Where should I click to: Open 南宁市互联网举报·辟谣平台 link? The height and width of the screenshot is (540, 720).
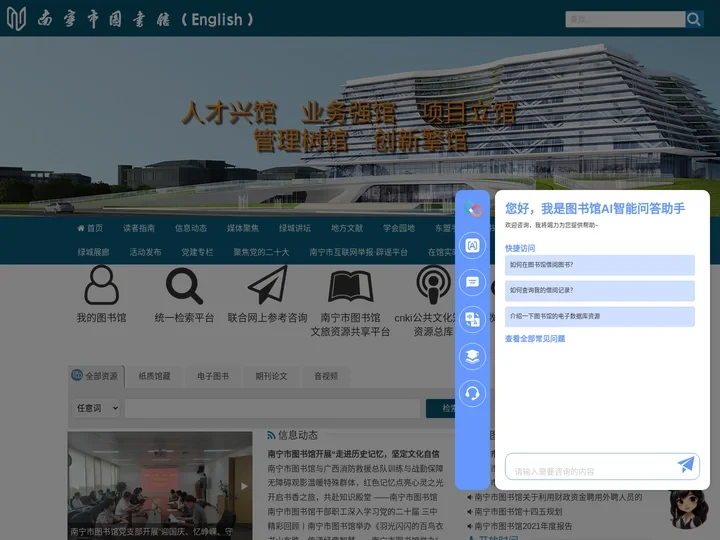[358, 252]
